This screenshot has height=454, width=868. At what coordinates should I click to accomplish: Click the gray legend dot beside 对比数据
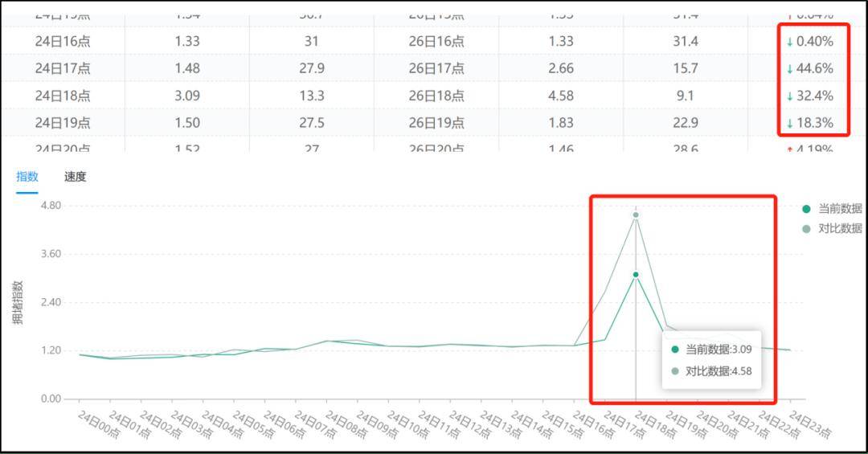point(806,228)
